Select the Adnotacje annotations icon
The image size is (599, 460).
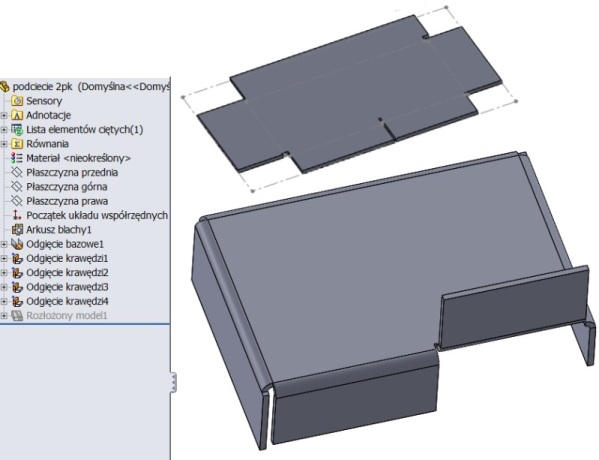point(17,115)
